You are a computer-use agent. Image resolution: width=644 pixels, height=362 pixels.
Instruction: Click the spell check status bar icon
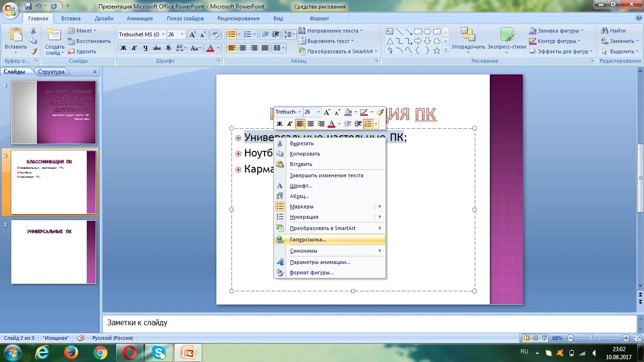coord(81,338)
